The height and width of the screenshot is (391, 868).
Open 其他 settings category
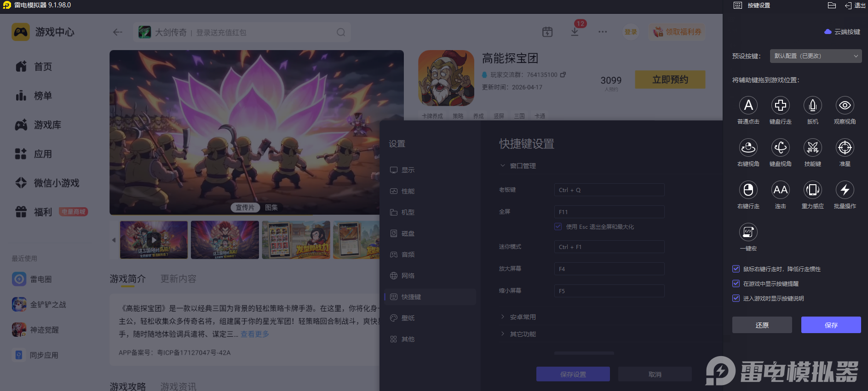pyautogui.click(x=430, y=339)
